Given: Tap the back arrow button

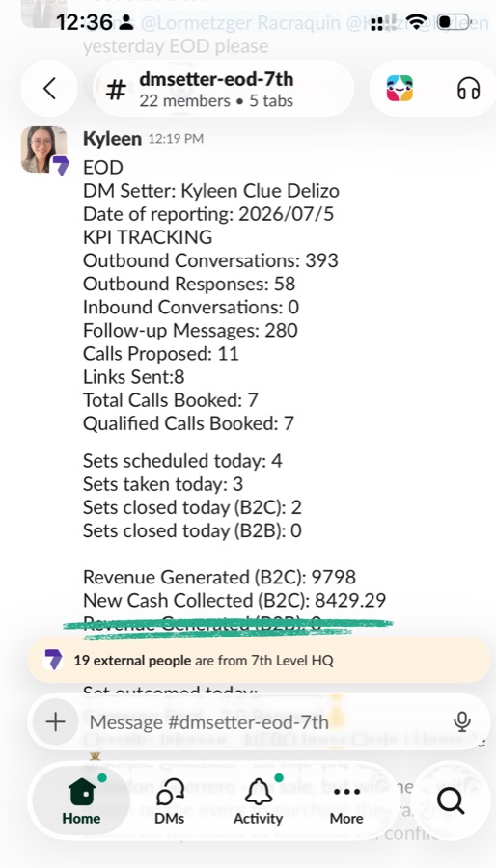Looking at the screenshot, I should point(50,88).
